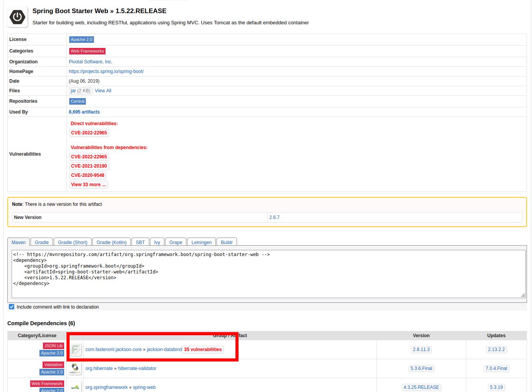Open the Web Frameworks category tag

click(x=87, y=51)
